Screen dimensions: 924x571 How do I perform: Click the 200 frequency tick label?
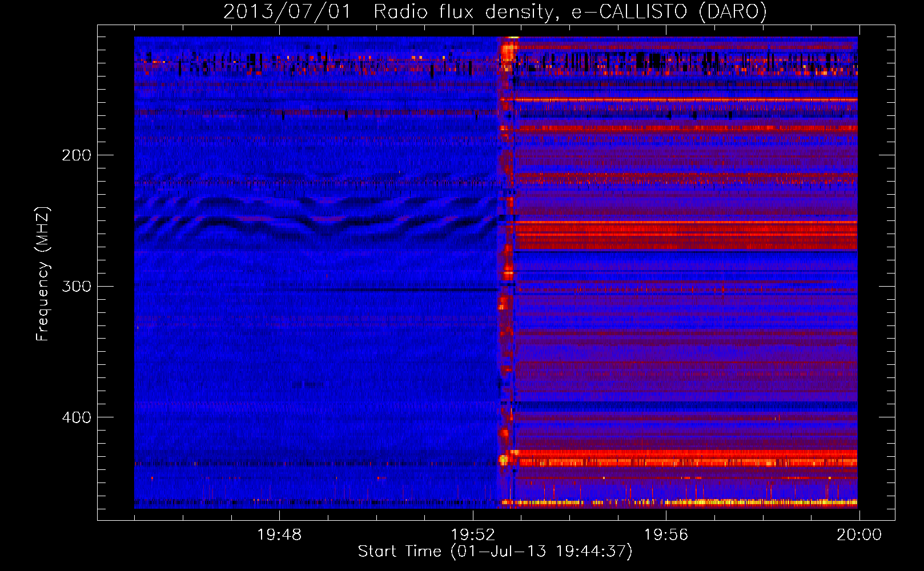[x=77, y=155]
